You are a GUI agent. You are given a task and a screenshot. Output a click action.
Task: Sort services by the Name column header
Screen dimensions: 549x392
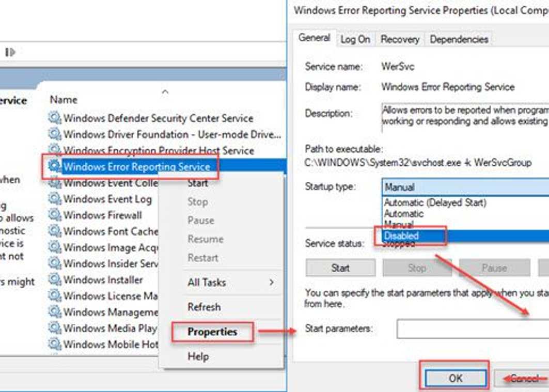[64, 99]
